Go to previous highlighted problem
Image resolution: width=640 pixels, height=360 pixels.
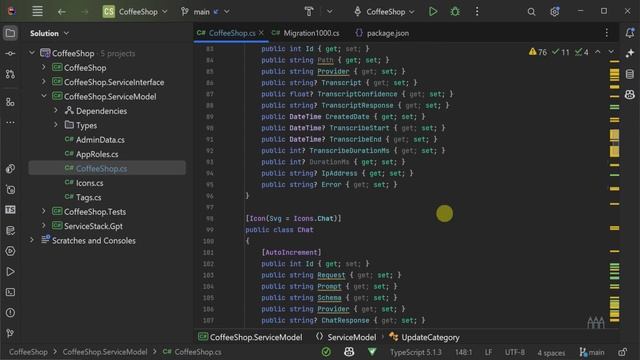(x=598, y=52)
